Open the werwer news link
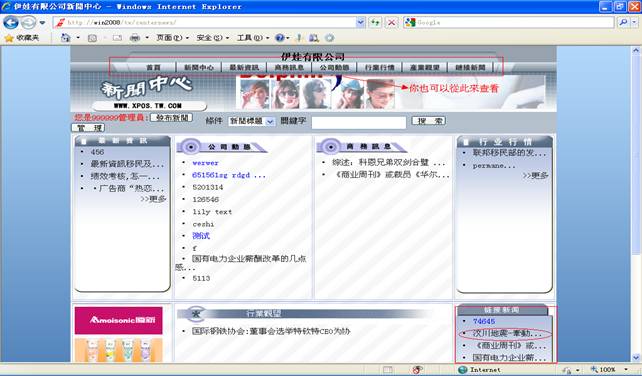 206,163
